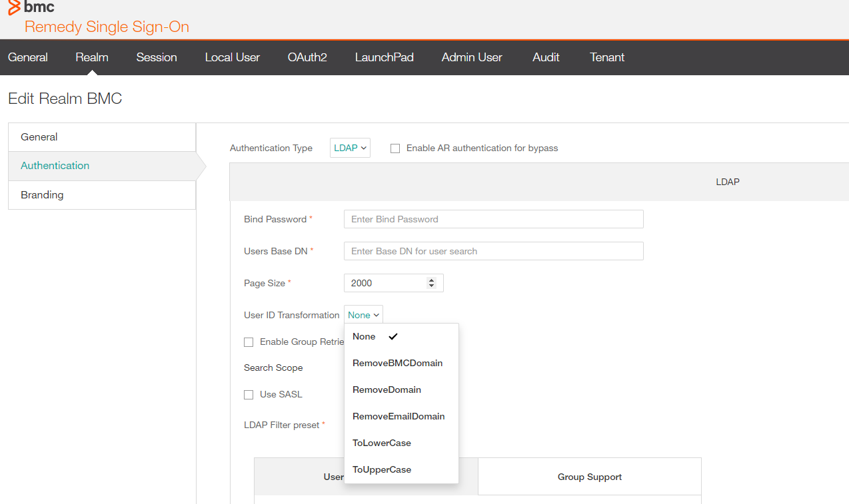The image size is (849, 504).
Task: Open the Admin User tab
Action: (472, 57)
